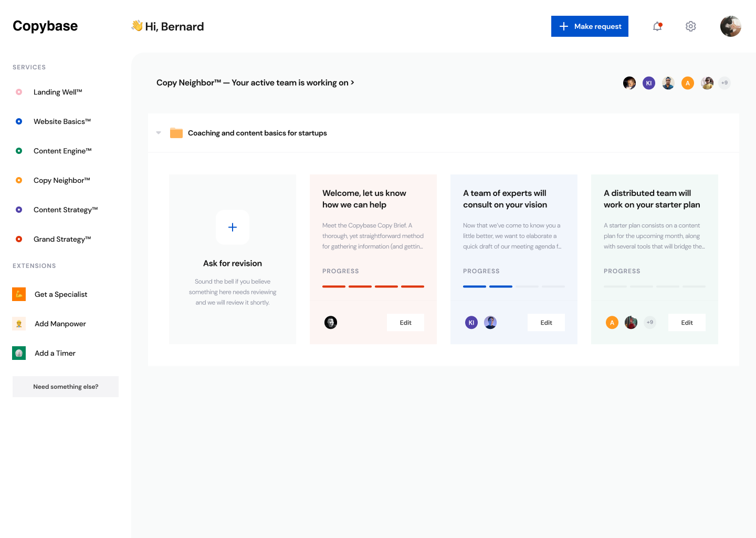
Task: Click the KI avatar on the experts card
Action: click(471, 323)
